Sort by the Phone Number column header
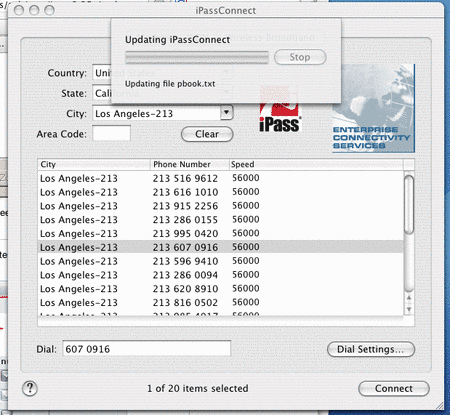The height and width of the screenshot is (415, 450). tap(190, 164)
